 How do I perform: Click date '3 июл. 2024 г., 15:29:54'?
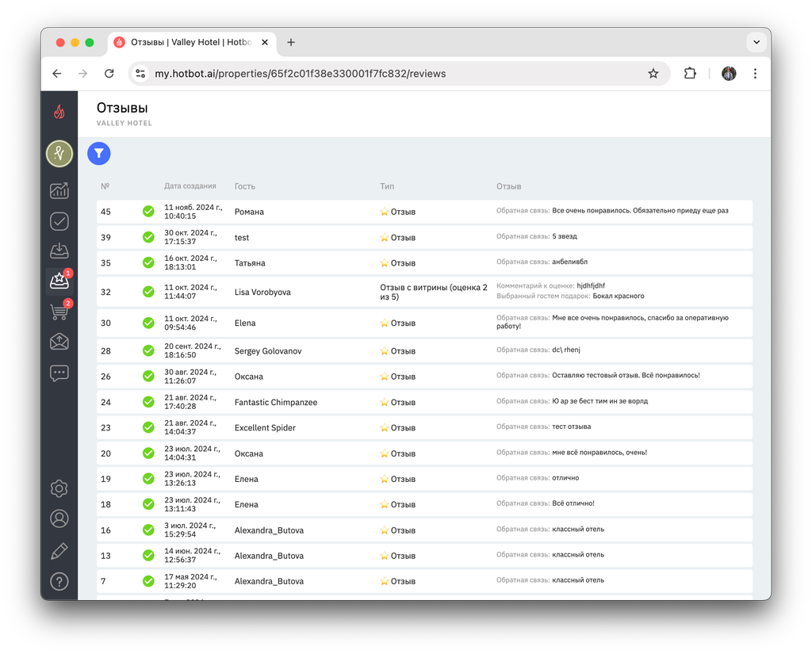(190, 530)
